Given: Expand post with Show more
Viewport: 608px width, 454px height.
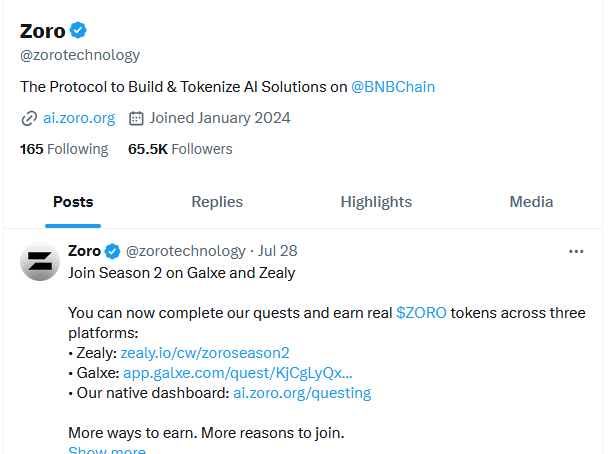Looking at the screenshot, I should (107, 450).
